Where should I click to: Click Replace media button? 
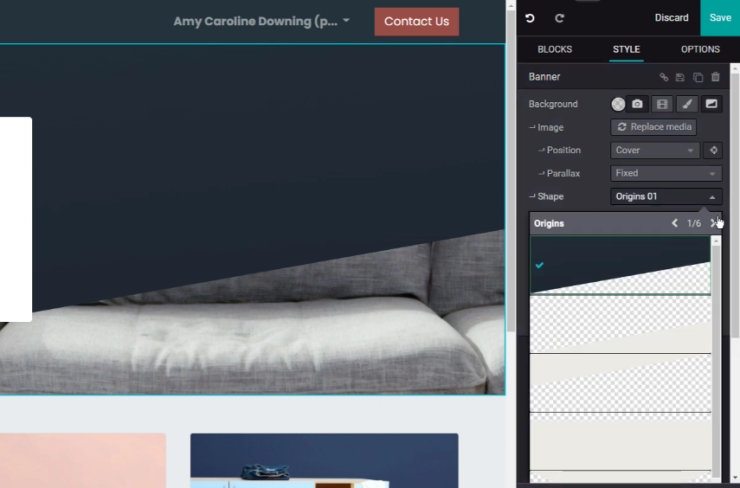[x=654, y=127]
